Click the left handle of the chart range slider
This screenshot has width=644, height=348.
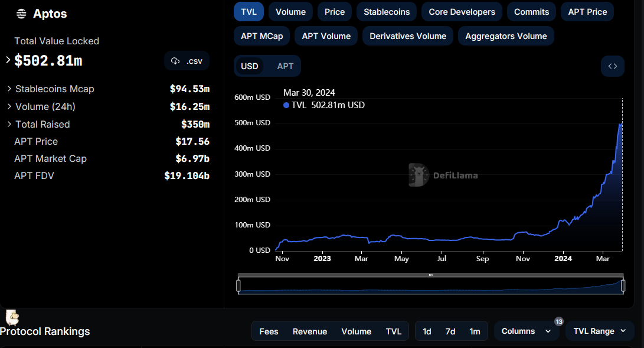[238, 285]
